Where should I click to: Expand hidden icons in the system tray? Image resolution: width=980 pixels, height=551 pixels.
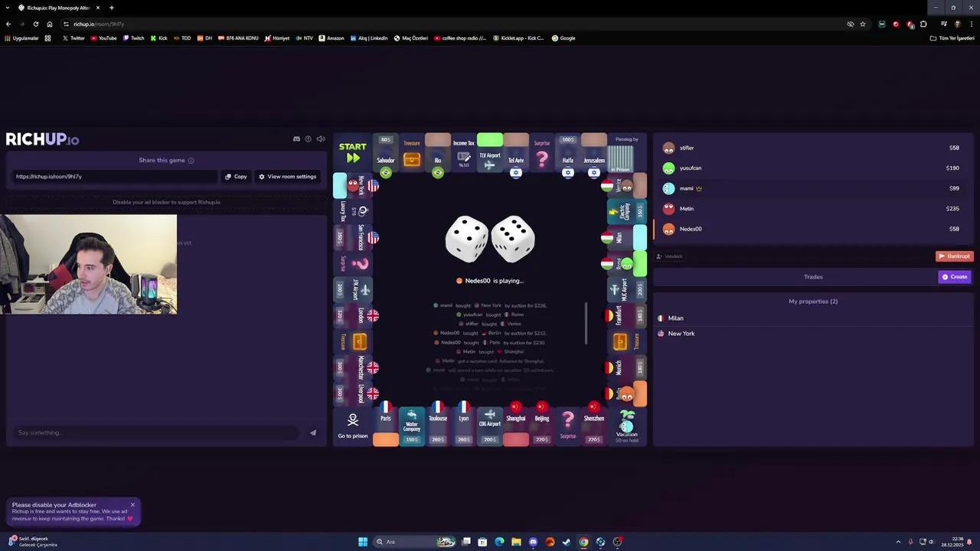click(x=898, y=542)
